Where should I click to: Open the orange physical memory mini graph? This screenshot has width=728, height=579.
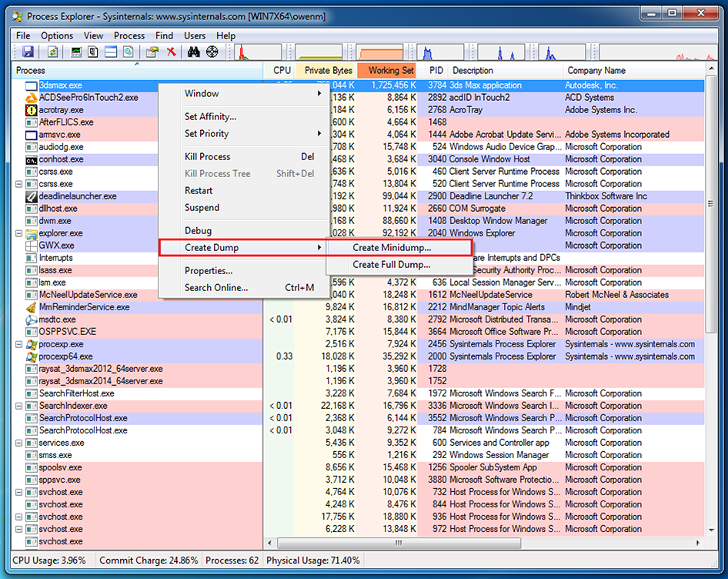(379, 52)
